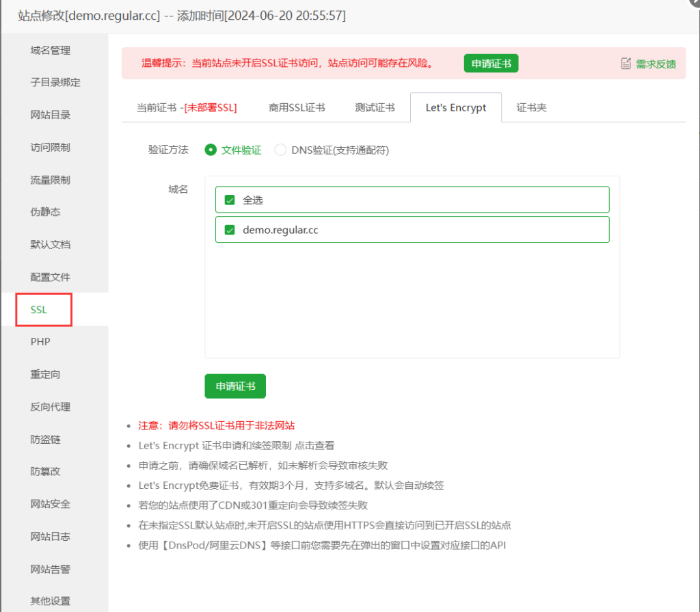This screenshot has height=612, width=700.
Task: Click 申请证书 button in the warning banner
Action: tap(491, 64)
